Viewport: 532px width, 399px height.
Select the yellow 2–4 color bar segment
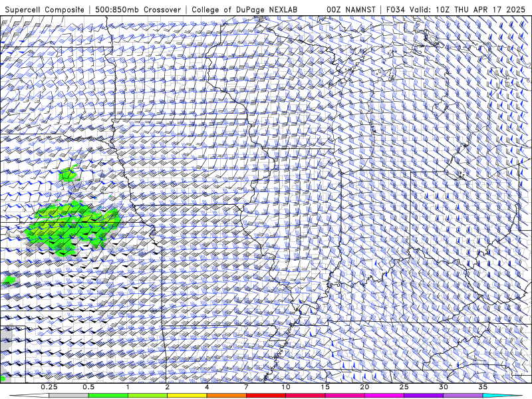(187, 396)
